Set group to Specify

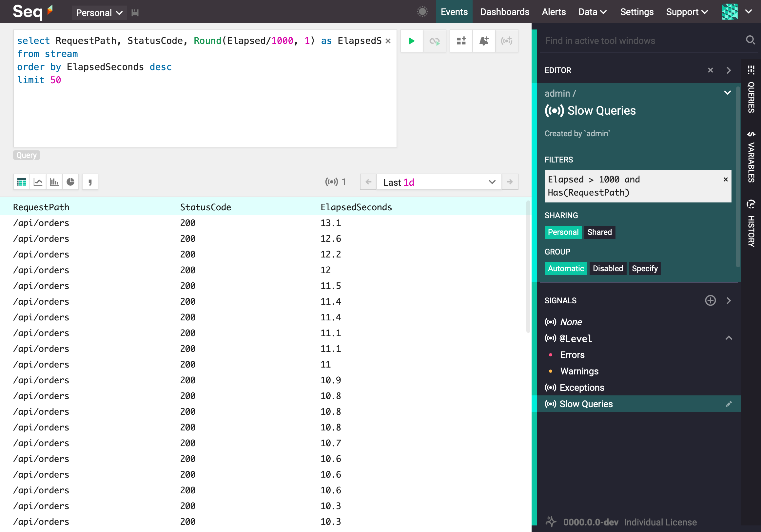tap(644, 269)
